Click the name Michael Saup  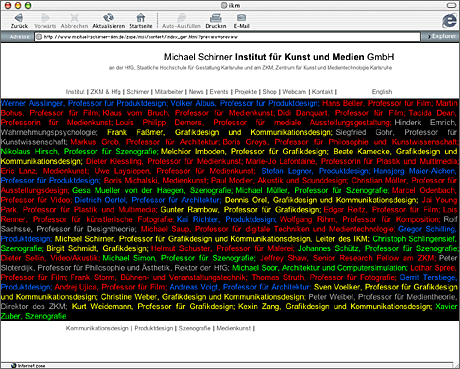pos(165,229)
